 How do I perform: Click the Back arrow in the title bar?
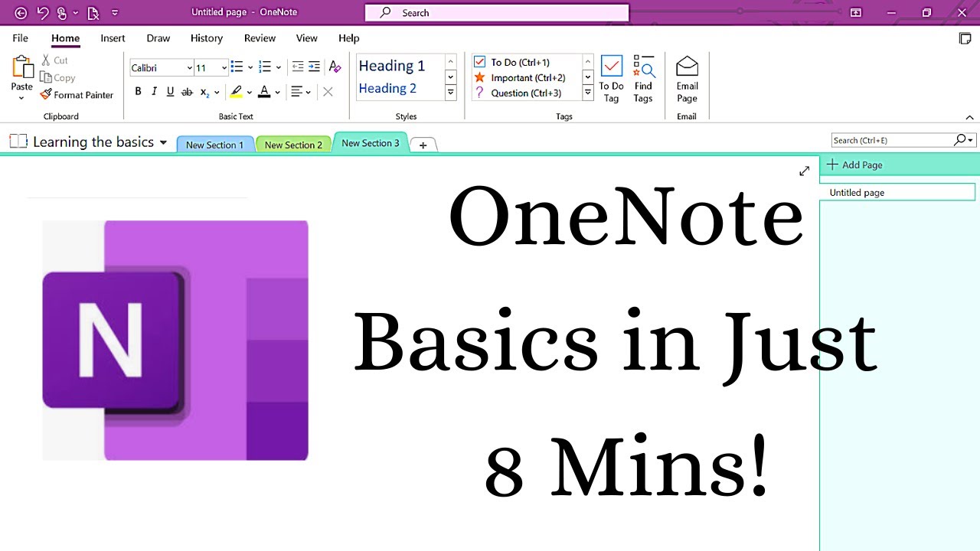coord(21,13)
